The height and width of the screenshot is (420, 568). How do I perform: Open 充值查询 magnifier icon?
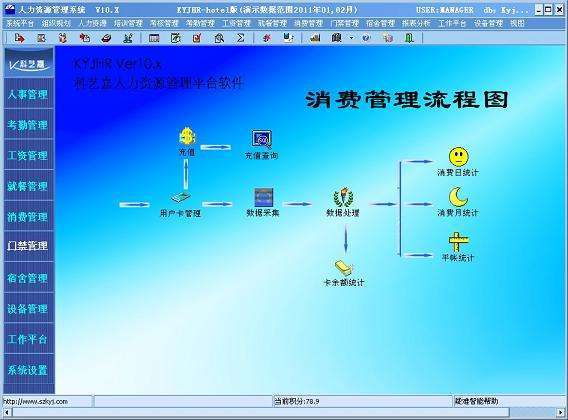(262, 140)
